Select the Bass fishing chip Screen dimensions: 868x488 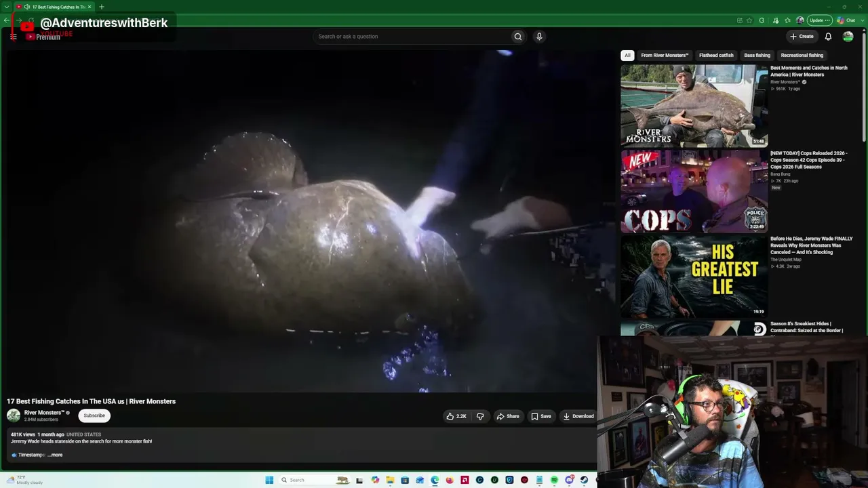[x=757, y=56]
